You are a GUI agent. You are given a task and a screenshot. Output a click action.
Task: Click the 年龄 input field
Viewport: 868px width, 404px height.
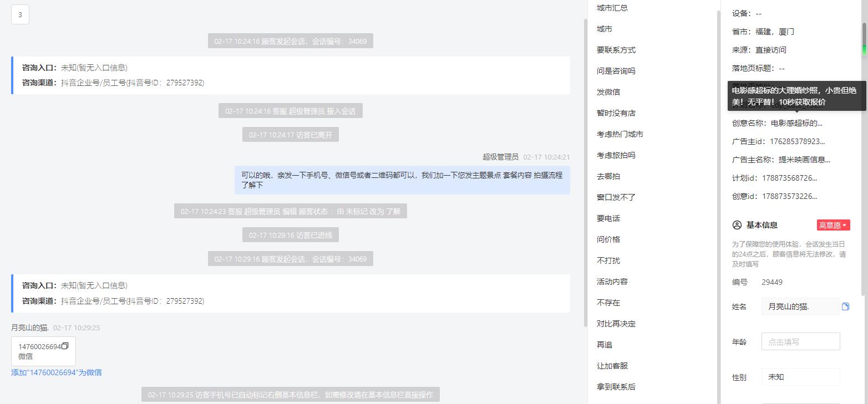coord(800,342)
